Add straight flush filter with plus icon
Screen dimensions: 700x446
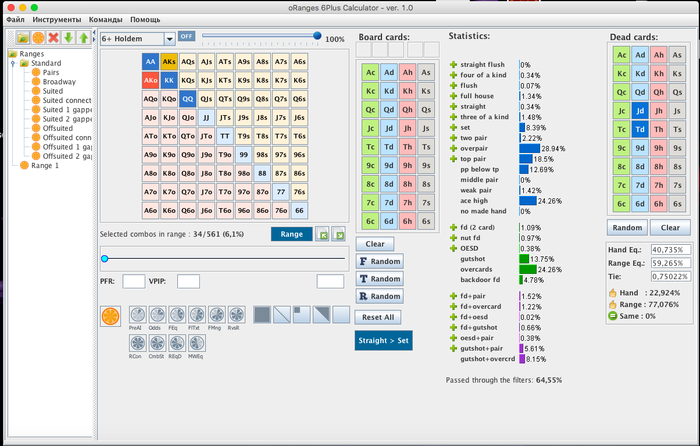point(454,65)
